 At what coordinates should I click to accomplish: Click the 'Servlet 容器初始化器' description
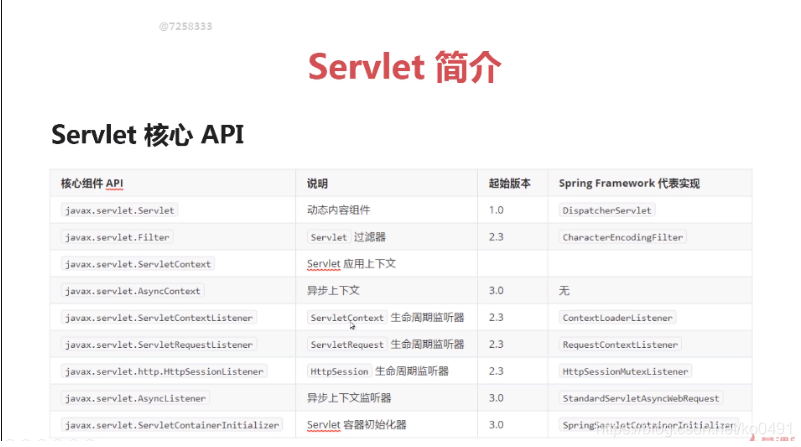coord(357,425)
